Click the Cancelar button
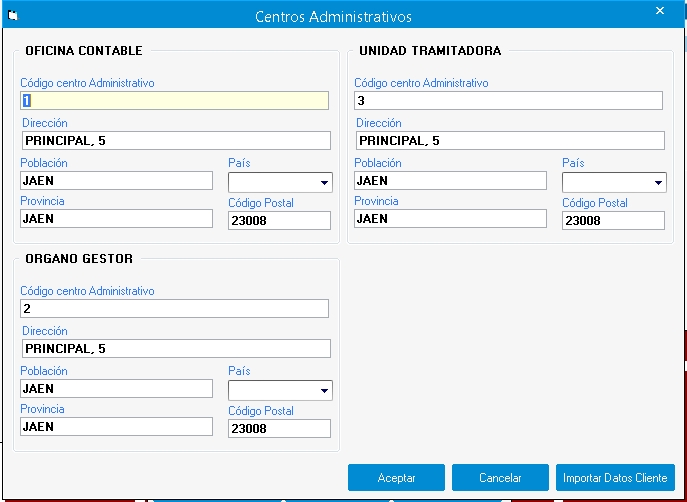This screenshot has width=687, height=502. [x=500, y=477]
